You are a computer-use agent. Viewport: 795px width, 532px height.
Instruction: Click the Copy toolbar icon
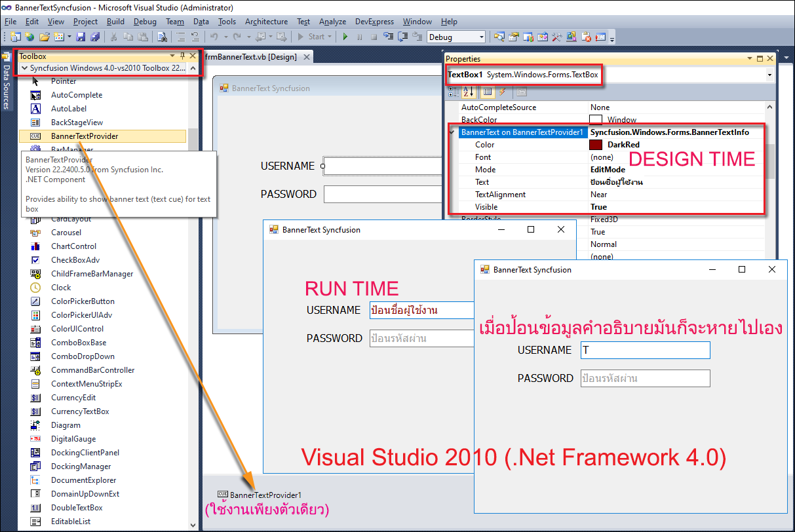tap(128, 37)
